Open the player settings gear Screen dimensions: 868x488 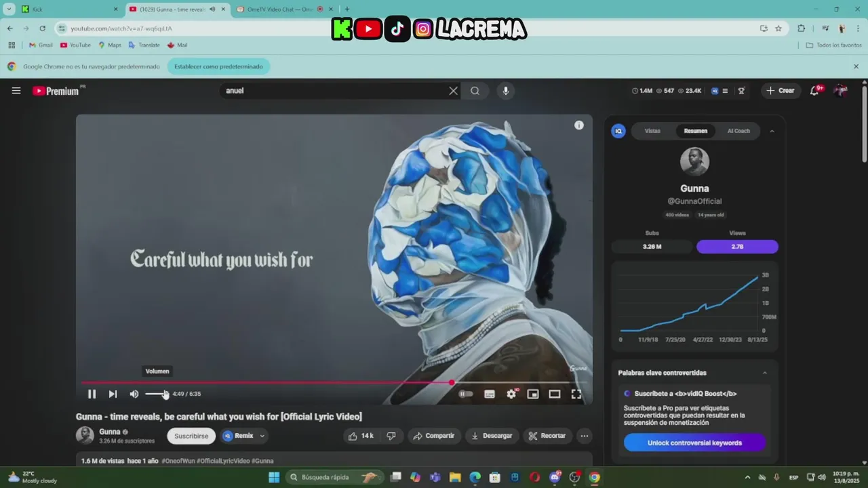[511, 394]
